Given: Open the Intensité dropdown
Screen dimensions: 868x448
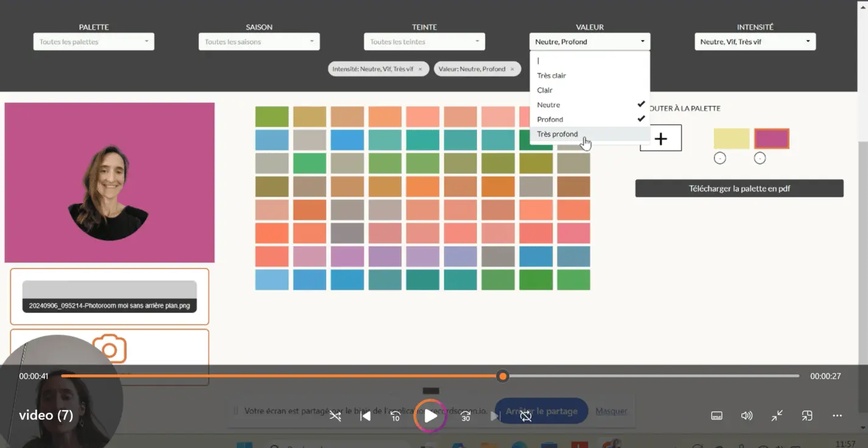Looking at the screenshot, I should pyautogui.click(x=755, y=42).
